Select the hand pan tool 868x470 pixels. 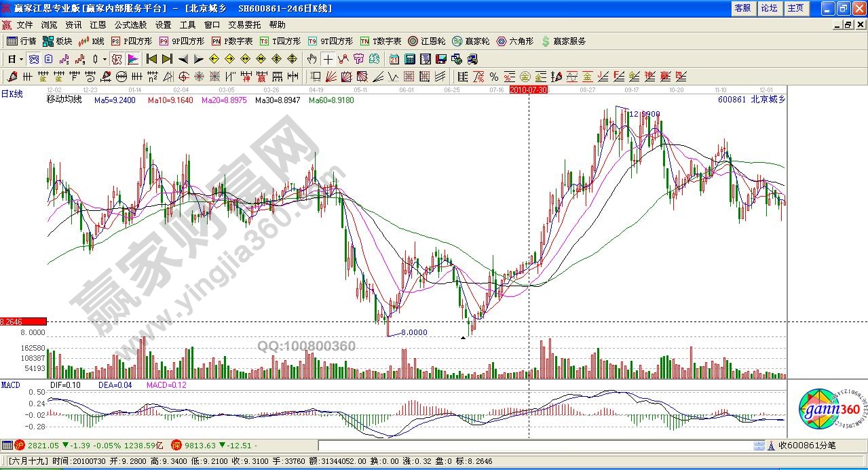(312, 59)
